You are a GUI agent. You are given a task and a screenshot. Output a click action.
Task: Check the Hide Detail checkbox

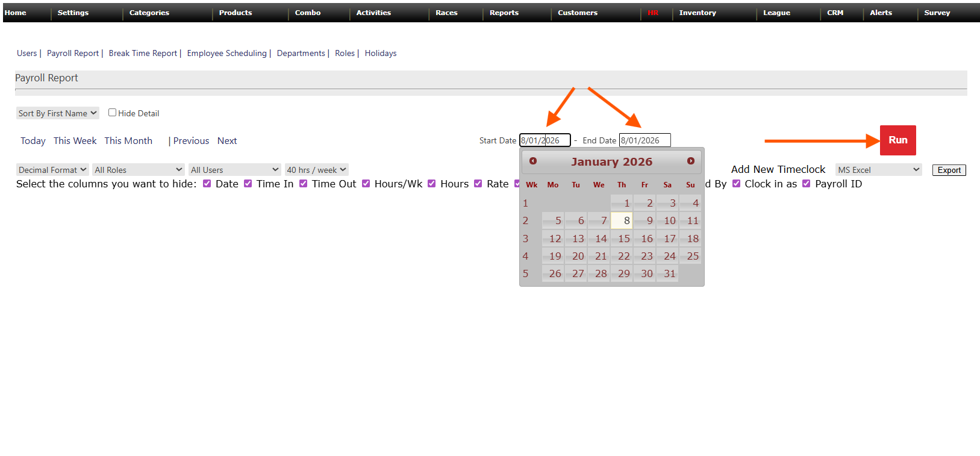[x=112, y=113]
